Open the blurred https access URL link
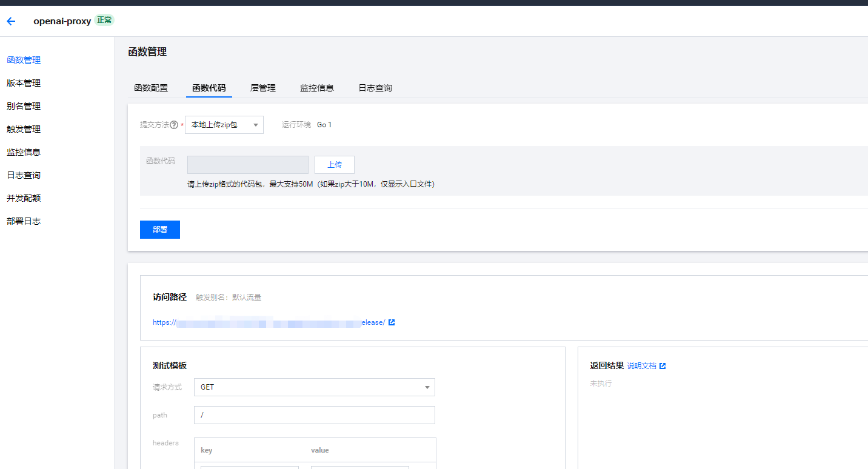Screen dimensions: 868x469 click(269, 322)
